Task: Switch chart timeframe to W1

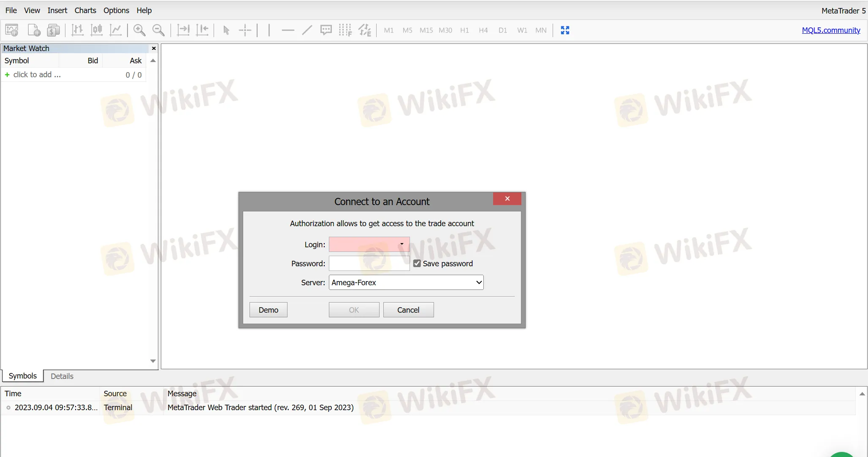Action: (x=522, y=30)
